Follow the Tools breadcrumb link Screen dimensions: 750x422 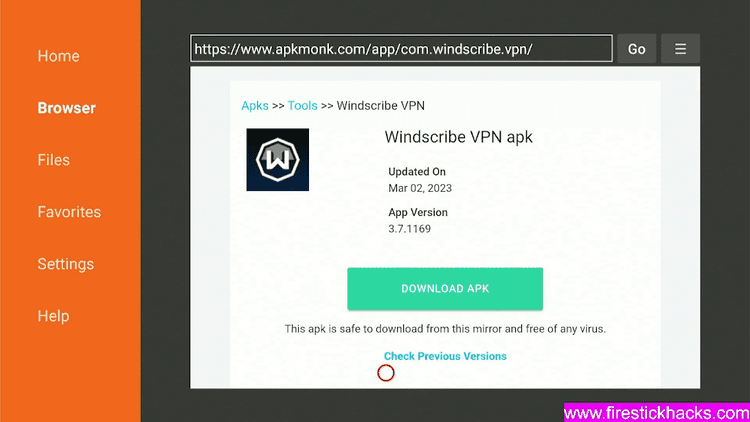click(x=302, y=106)
